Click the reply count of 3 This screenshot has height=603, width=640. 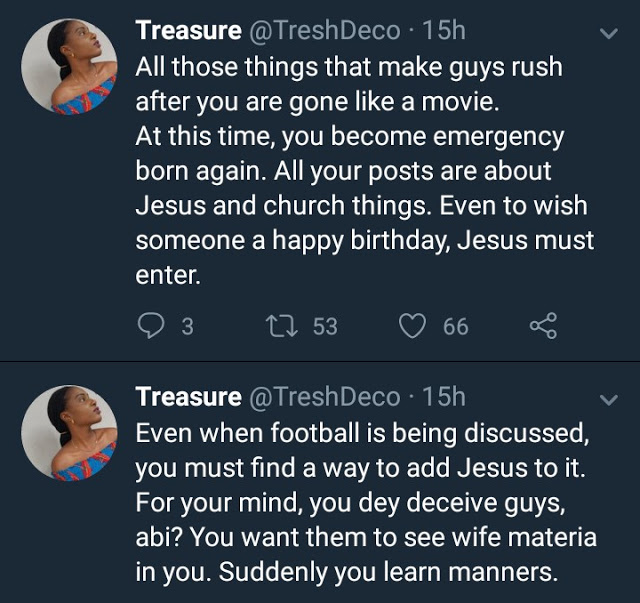[x=186, y=326]
